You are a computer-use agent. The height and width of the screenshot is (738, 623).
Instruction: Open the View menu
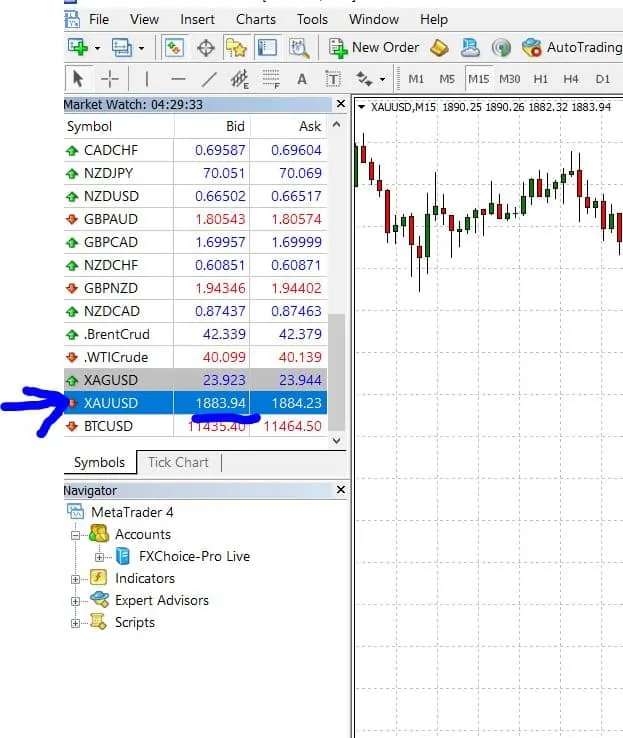pyautogui.click(x=144, y=19)
